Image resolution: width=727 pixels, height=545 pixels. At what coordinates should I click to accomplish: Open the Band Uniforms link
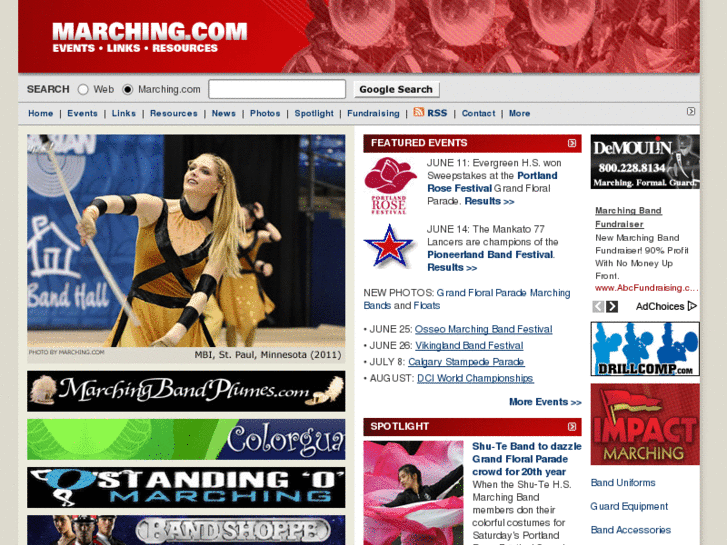[x=623, y=483]
